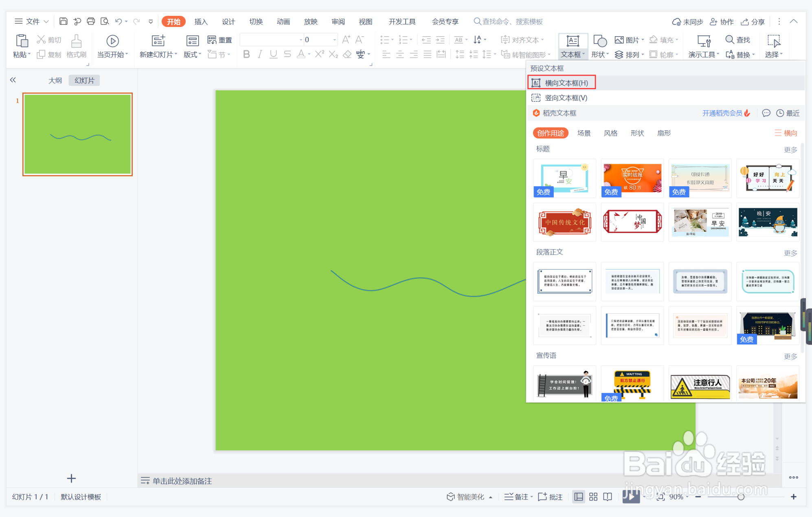This screenshot has width=812, height=517.
Task: Open the Animation (动画) ribbon tab
Action: tap(283, 21)
